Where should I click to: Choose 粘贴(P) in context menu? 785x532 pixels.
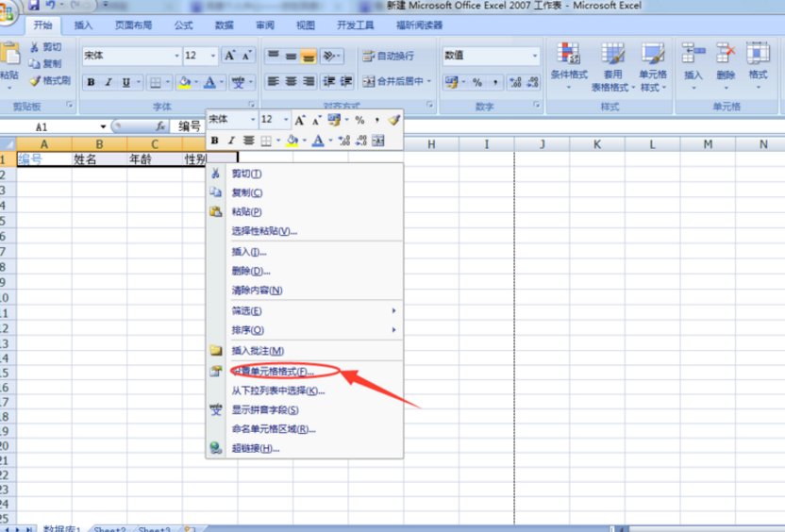[x=305, y=211]
